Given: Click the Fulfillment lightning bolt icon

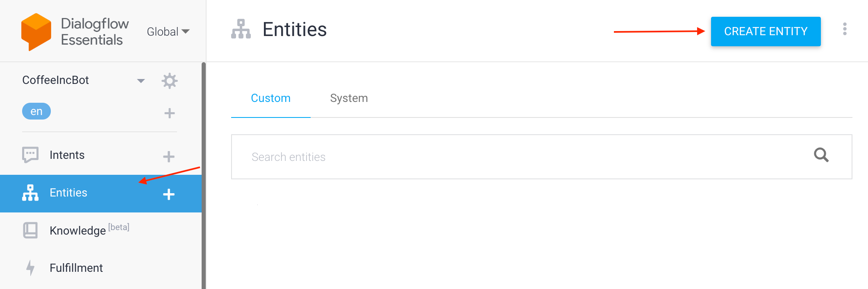Looking at the screenshot, I should [x=30, y=268].
